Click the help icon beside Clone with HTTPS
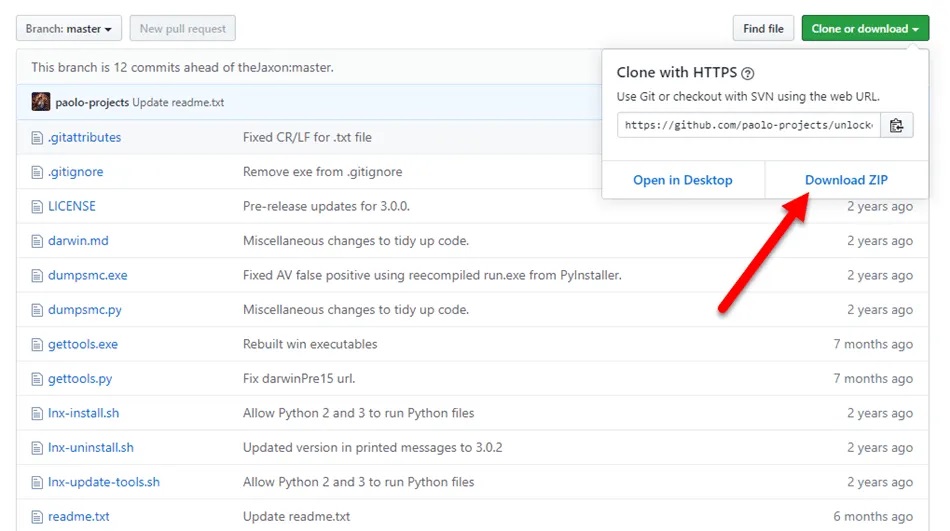This screenshot has height=531, width=950. point(748,73)
